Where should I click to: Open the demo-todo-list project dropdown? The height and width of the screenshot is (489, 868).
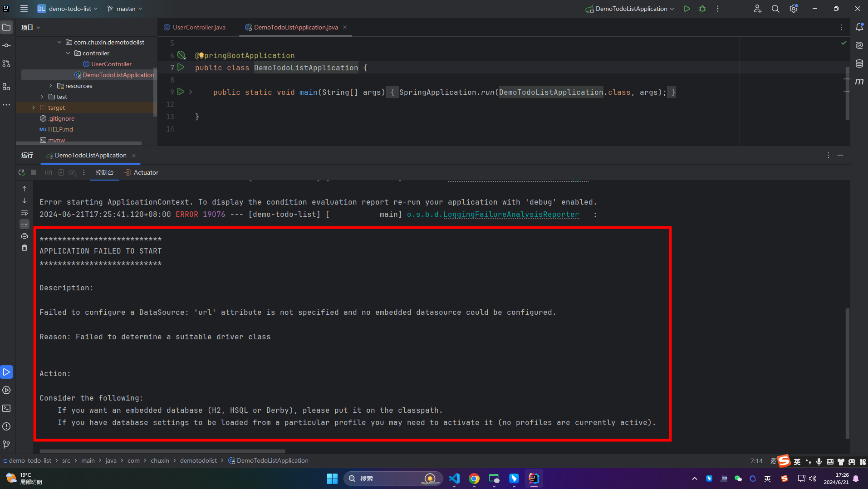point(68,9)
